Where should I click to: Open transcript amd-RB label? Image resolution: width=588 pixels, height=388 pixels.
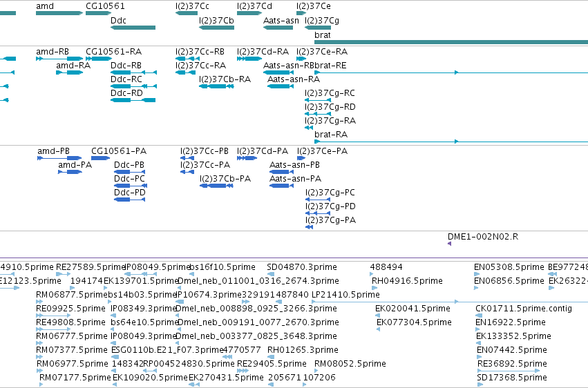(x=53, y=52)
